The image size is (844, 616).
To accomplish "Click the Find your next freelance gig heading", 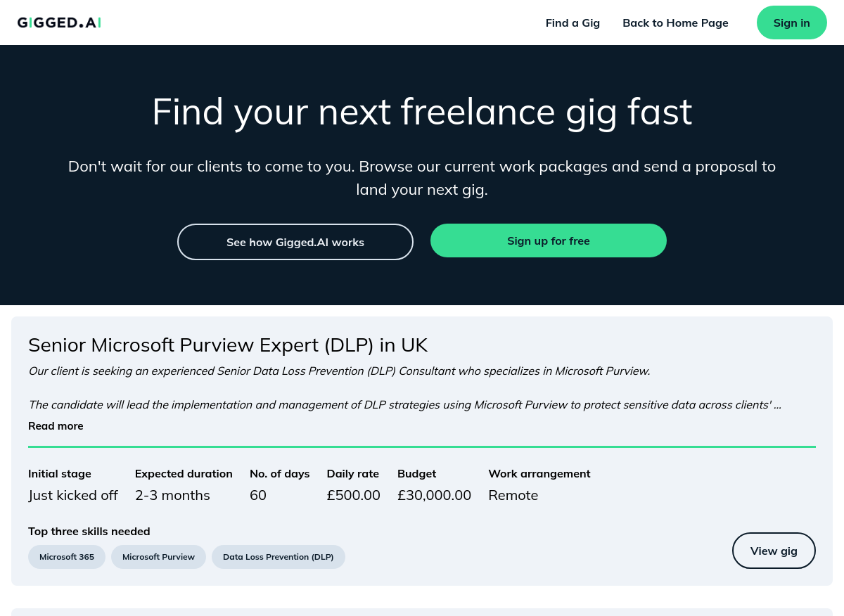I will 422,112.
